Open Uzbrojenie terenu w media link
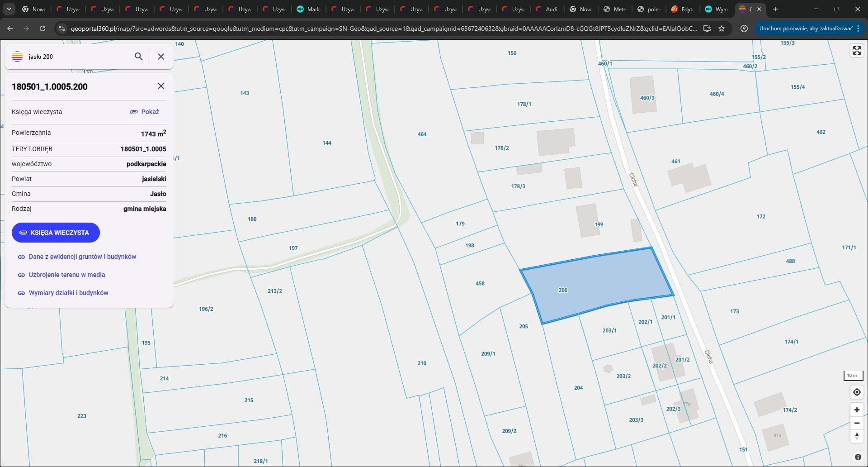 pyautogui.click(x=61, y=275)
